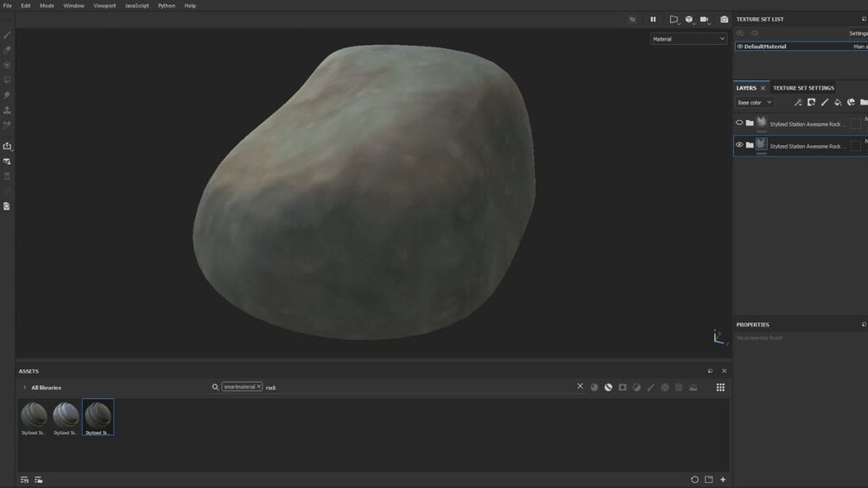Screen dimensions: 868x488
Task: Open the JavaScript menu
Action: [x=136, y=5]
